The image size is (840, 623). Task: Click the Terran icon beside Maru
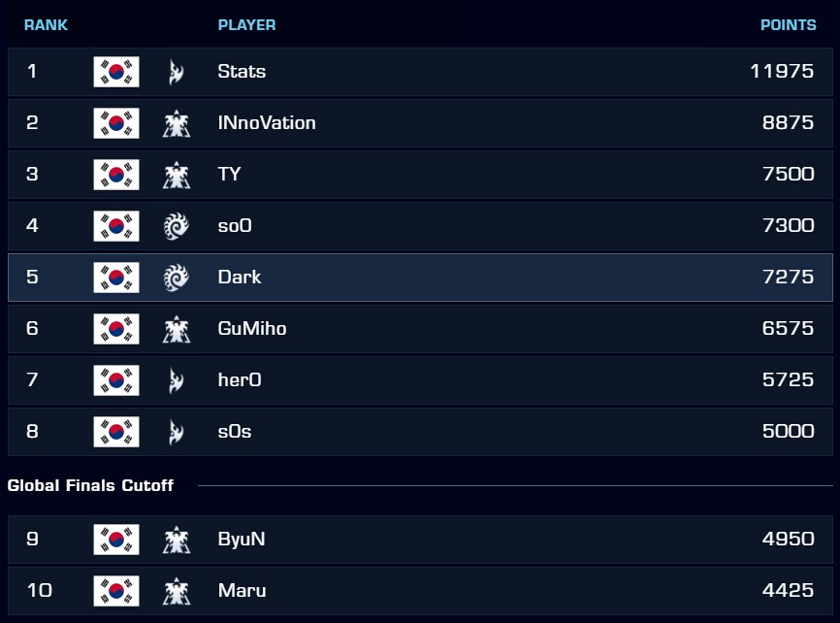tap(177, 591)
